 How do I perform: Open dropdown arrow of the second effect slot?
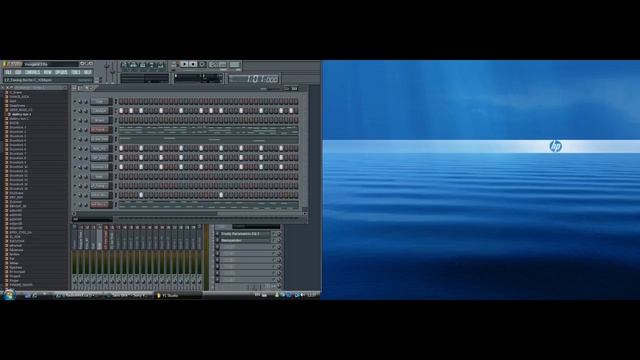coord(217,240)
